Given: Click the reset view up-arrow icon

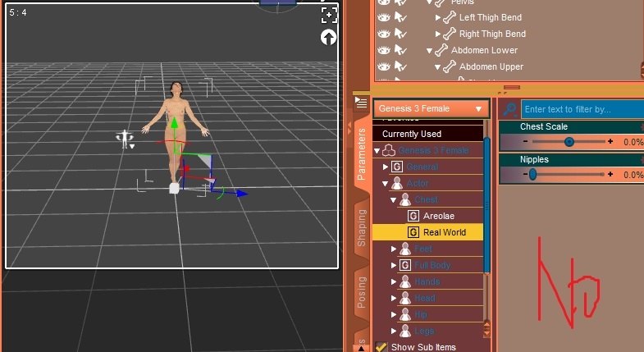Looking at the screenshot, I should click(x=328, y=38).
